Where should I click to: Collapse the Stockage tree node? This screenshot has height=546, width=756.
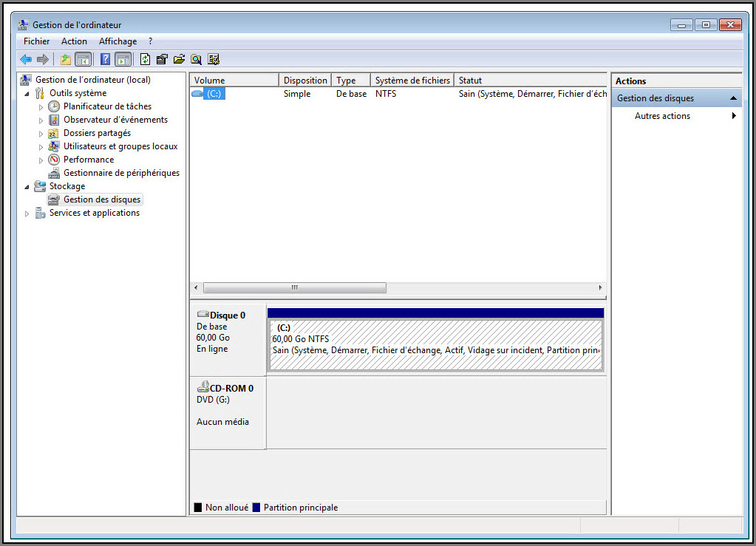pos(28,187)
